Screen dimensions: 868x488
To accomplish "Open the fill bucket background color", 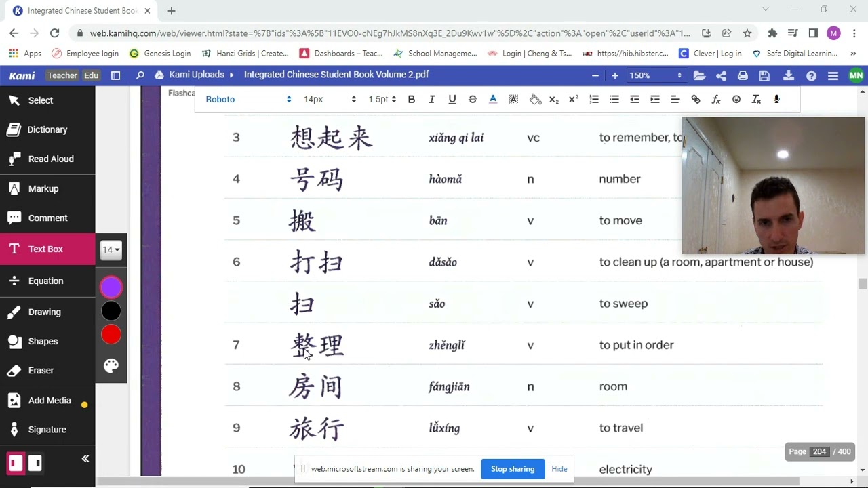I will 535,100.
